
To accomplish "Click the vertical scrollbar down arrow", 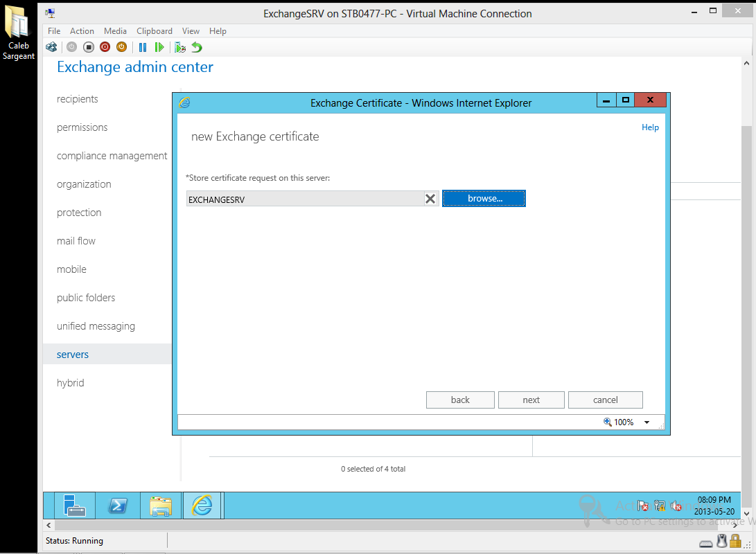I will point(746,514).
